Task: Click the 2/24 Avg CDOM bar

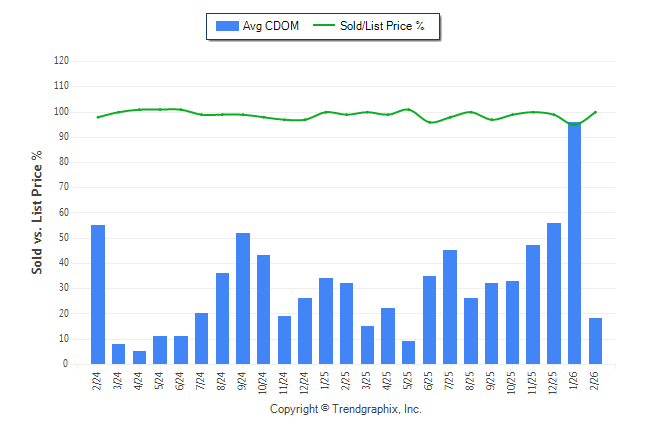Action: tap(98, 294)
